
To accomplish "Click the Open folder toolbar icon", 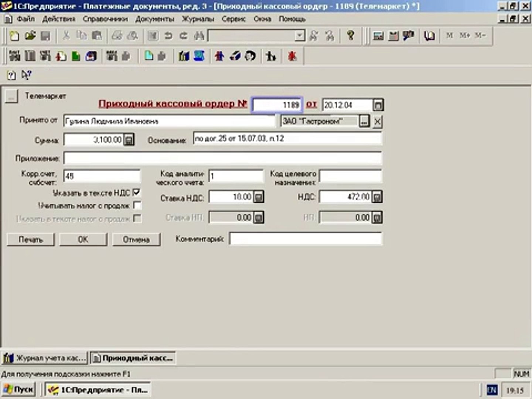I will pyautogui.click(x=30, y=36).
